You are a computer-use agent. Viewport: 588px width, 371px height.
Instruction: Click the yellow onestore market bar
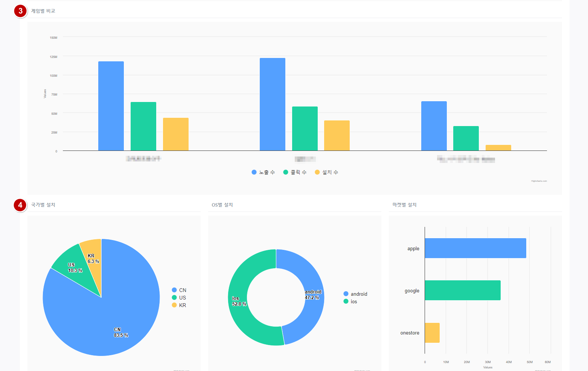(x=432, y=333)
